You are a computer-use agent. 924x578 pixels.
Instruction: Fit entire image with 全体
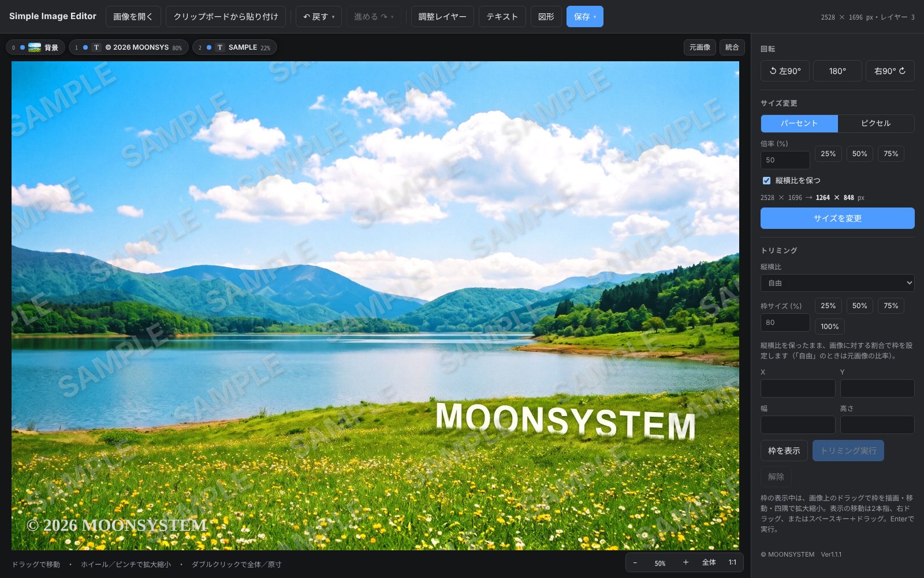tap(709, 562)
